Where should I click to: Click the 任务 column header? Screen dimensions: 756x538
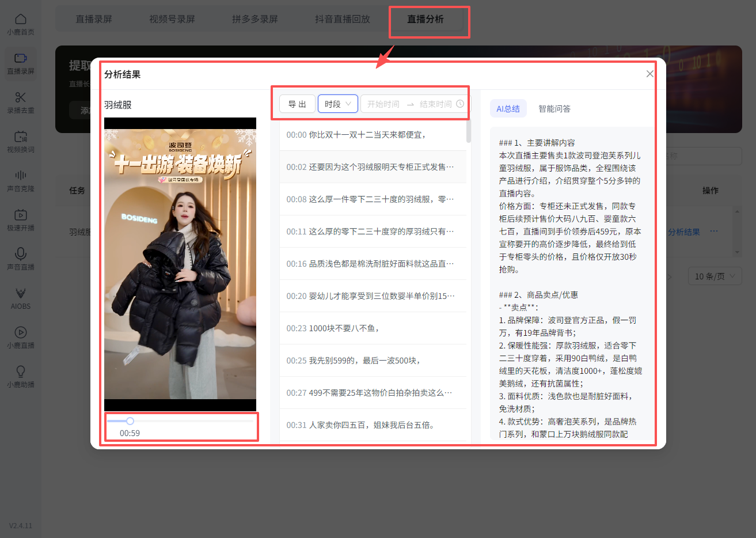coord(77,191)
